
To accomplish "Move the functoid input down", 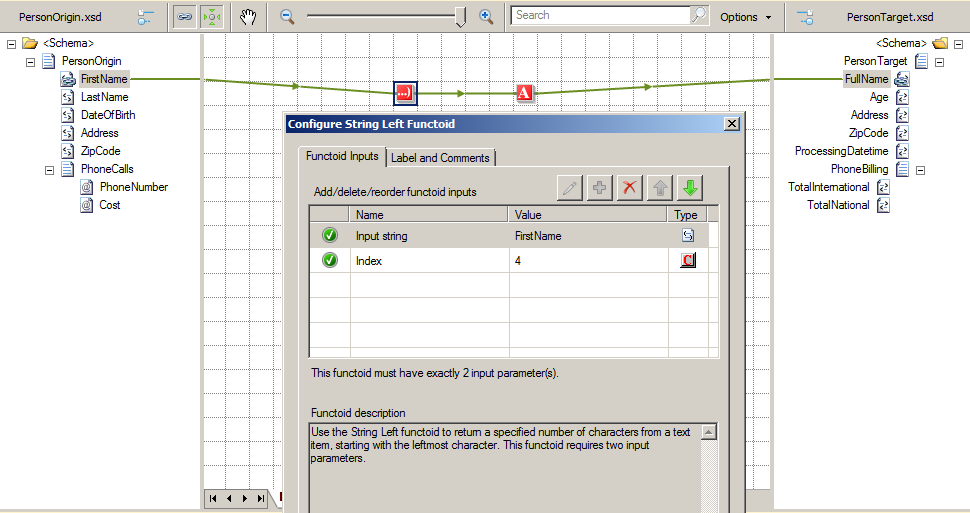I will (691, 188).
